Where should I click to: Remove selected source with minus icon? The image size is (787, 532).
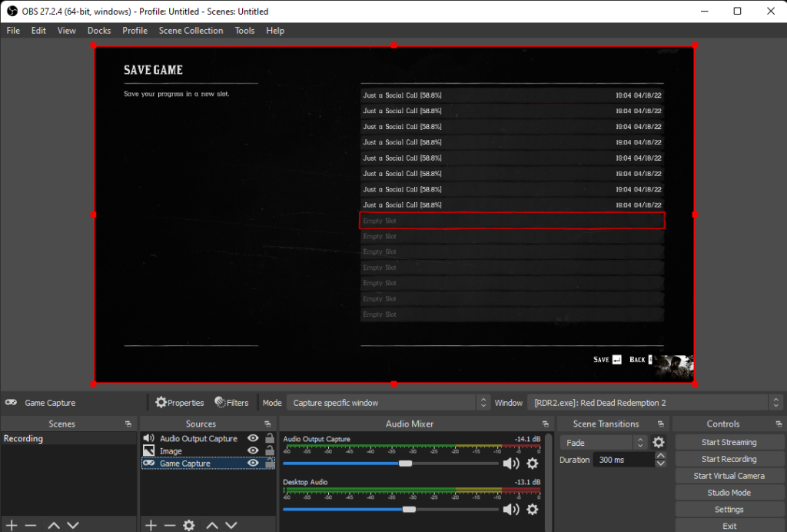[x=170, y=526]
